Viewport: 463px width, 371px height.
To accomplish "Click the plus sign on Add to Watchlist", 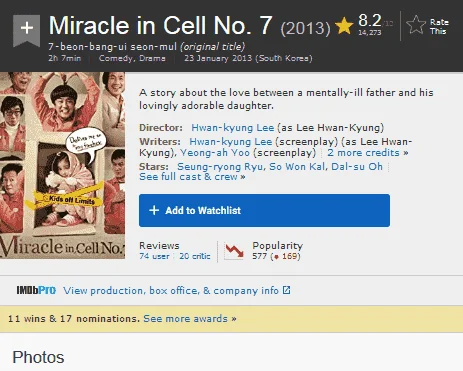I will pyautogui.click(x=154, y=210).
